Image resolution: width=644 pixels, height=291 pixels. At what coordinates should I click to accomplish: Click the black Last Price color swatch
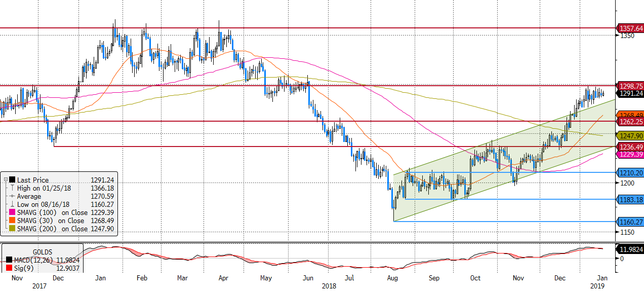[12, 179]
